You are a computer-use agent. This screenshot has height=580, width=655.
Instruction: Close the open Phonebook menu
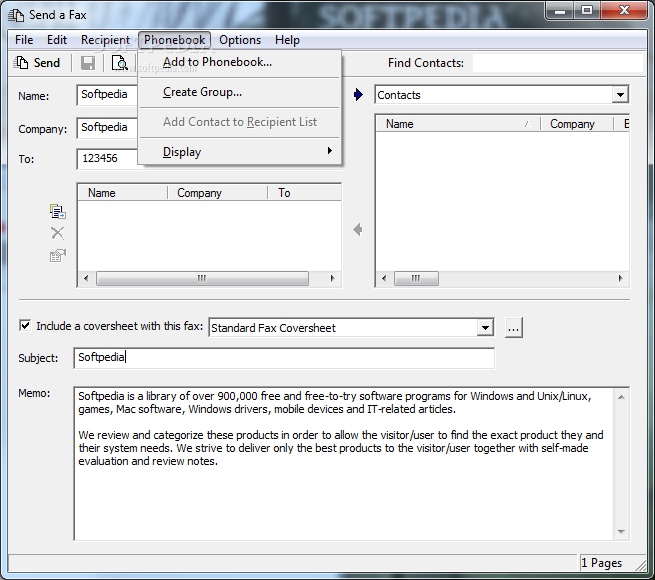click(x=175, y=40)
